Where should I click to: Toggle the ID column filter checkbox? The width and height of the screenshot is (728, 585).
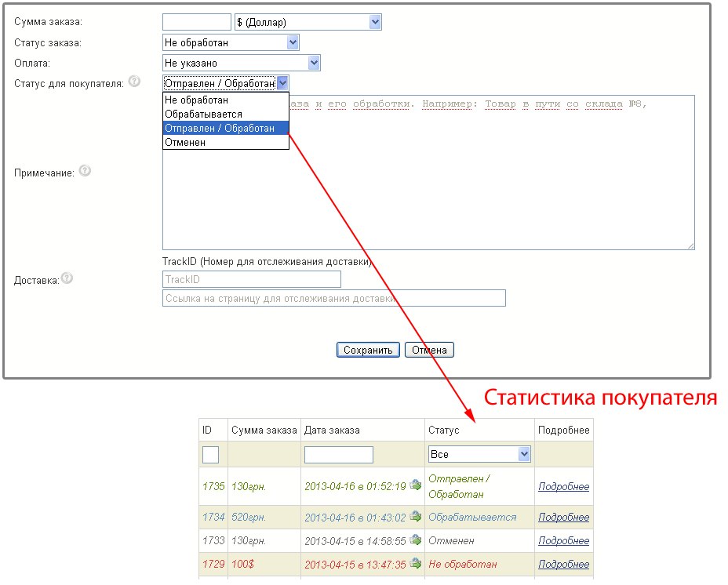[210, 454]
